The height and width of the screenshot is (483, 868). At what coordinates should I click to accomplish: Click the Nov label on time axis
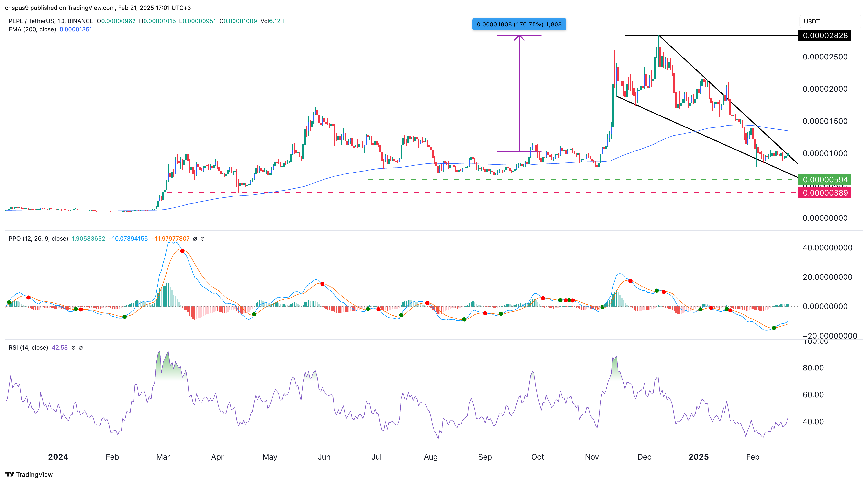pyautogui.click(x=592, y=457)
